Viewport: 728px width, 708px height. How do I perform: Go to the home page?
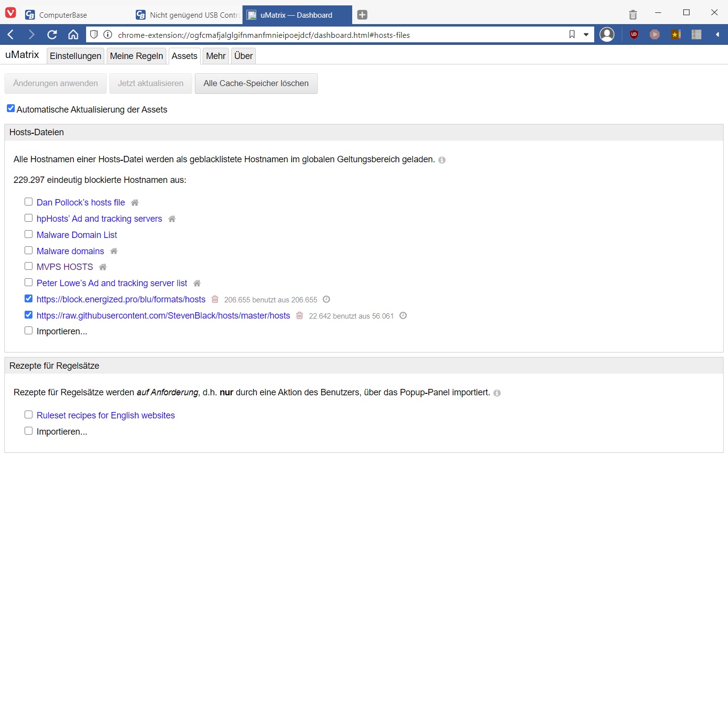click(x=73, y=34)
